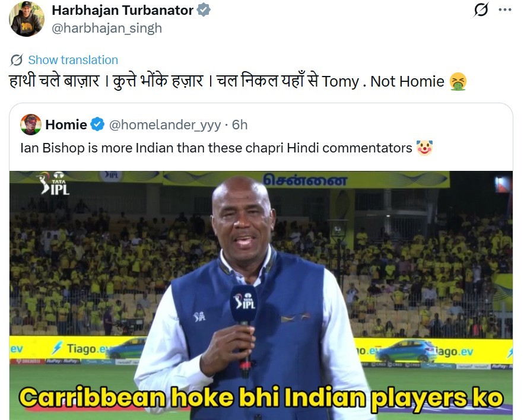Click the Grok slash icon at top right
This screenshot has height=420, width=524.
[481, 9]
